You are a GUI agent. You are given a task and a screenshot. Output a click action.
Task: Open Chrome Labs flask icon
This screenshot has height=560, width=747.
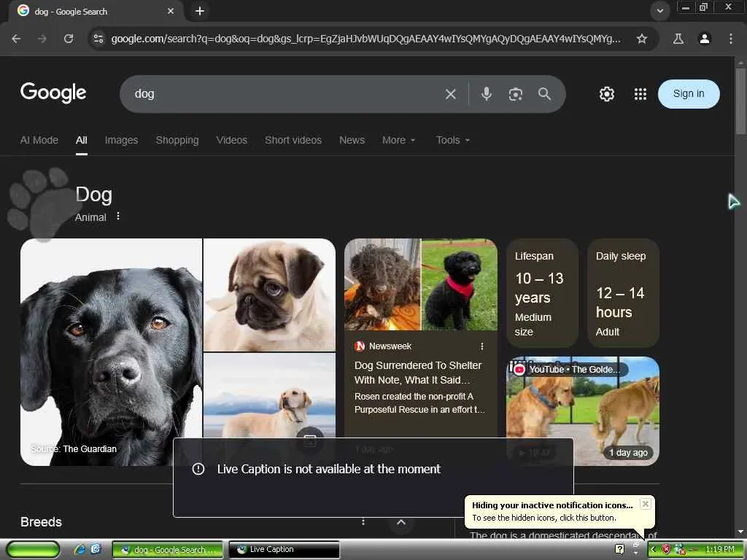[678, 39]
